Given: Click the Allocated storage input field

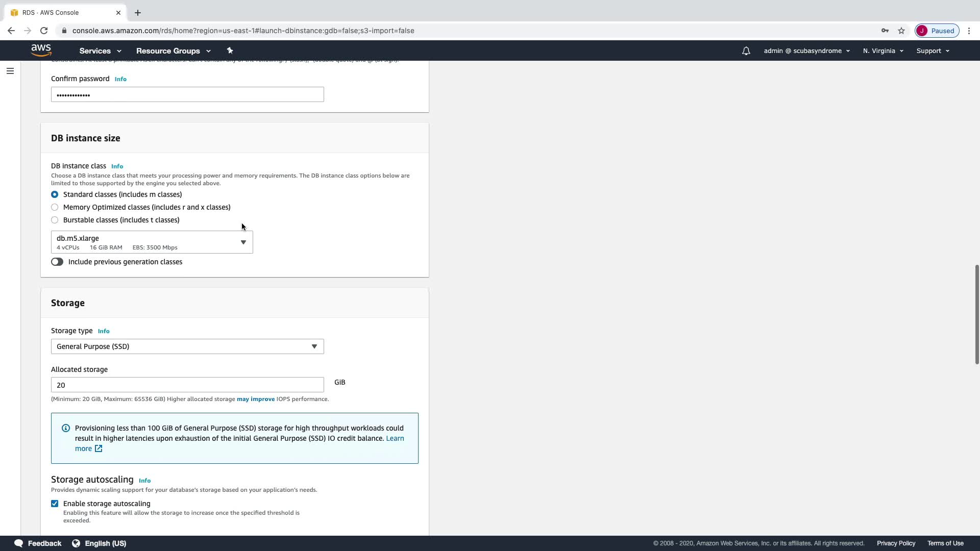Looking at the screenshot, I should pos(187,385).
